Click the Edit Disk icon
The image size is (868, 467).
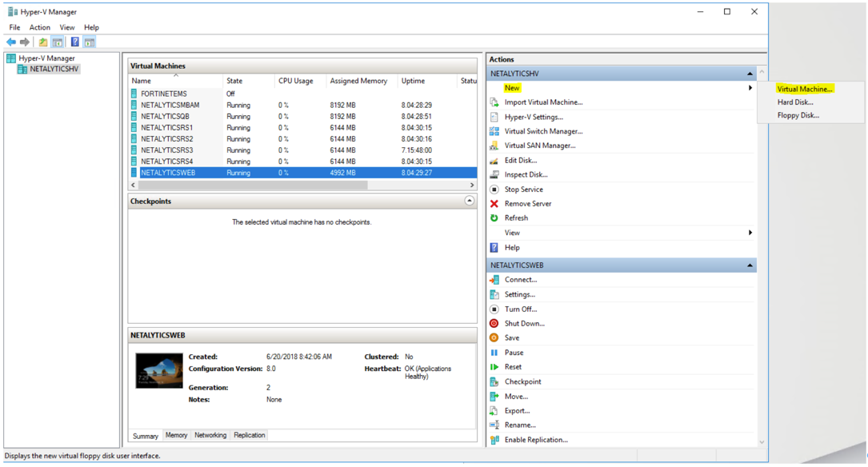[494, 161]
